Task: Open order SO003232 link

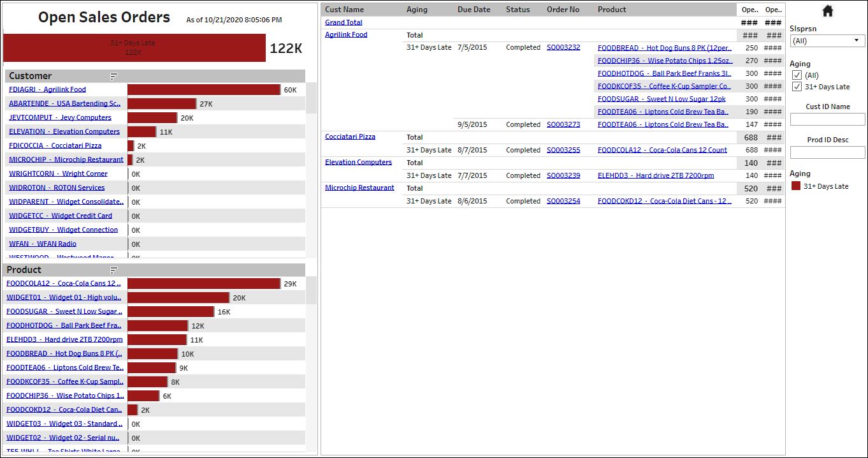Action: click(x=563, y=47)
